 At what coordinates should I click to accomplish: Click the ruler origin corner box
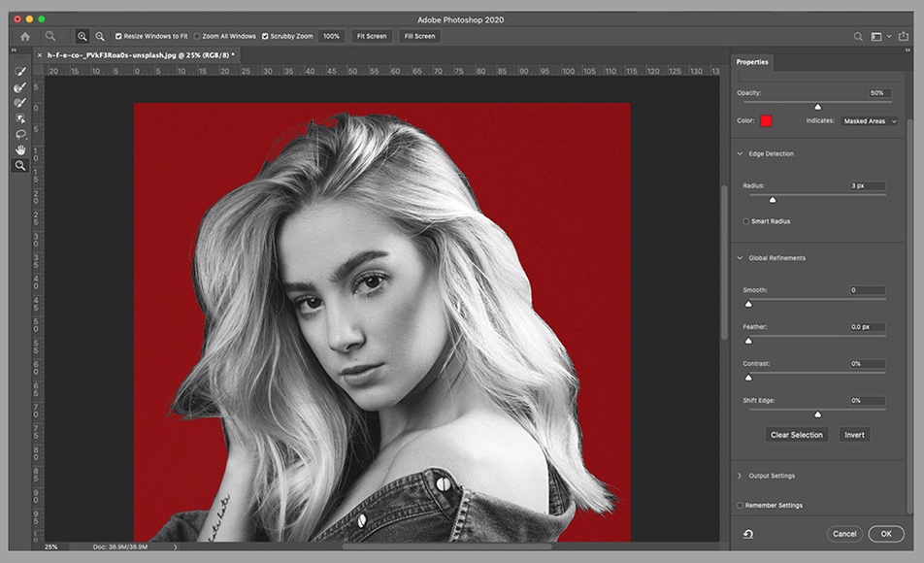(x=38, y=71)
